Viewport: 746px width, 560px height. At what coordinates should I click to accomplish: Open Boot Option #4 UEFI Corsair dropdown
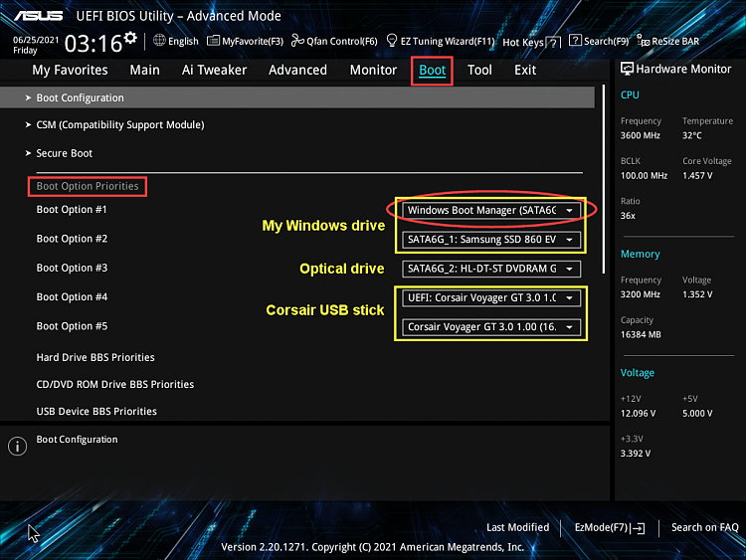tap(491, 297)
